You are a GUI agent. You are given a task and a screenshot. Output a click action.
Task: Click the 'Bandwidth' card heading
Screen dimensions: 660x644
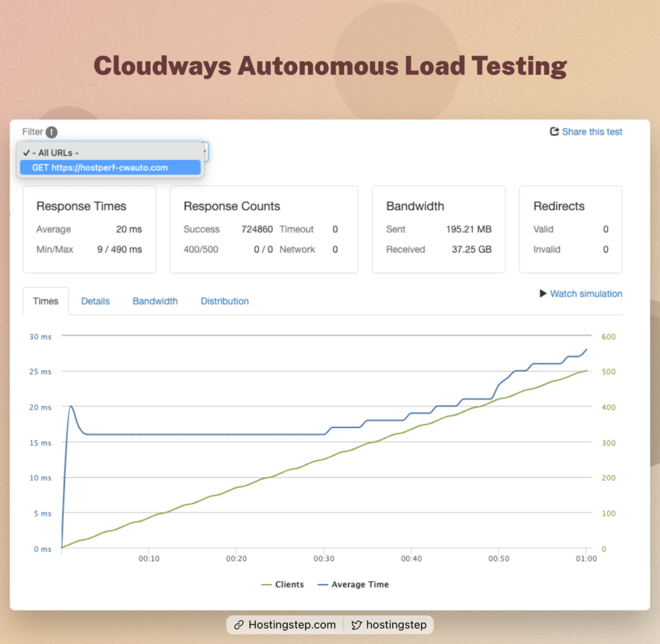point(415,206)
